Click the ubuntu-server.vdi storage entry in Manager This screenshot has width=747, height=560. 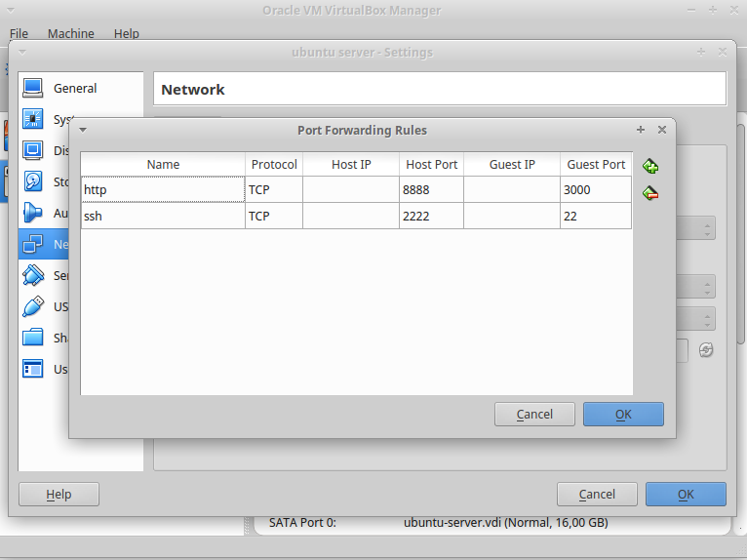[x=506, y=523]
